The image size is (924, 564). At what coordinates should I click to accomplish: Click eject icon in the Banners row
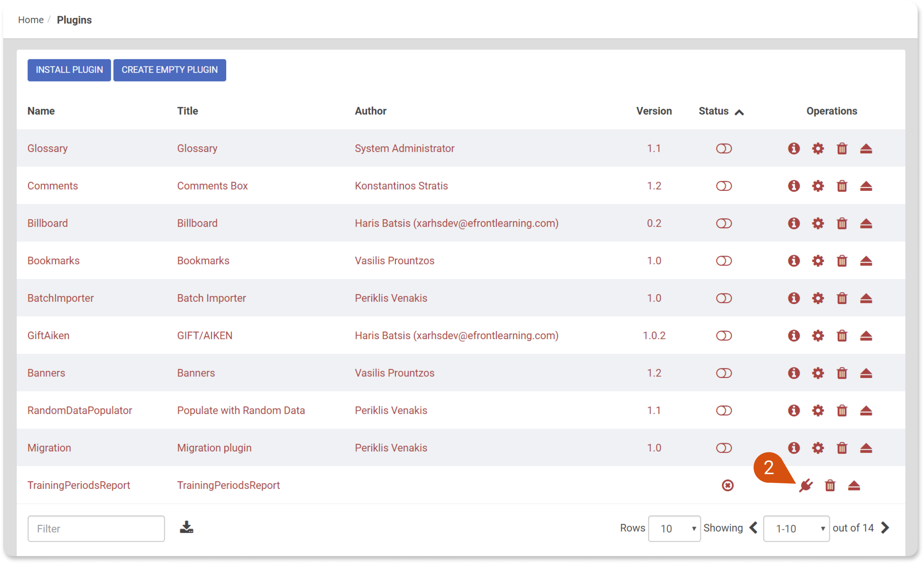coord(866,373)
